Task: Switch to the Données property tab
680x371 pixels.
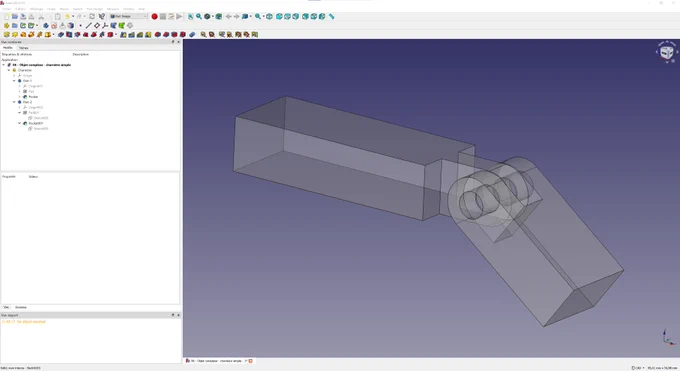Action: coord(21,307)
